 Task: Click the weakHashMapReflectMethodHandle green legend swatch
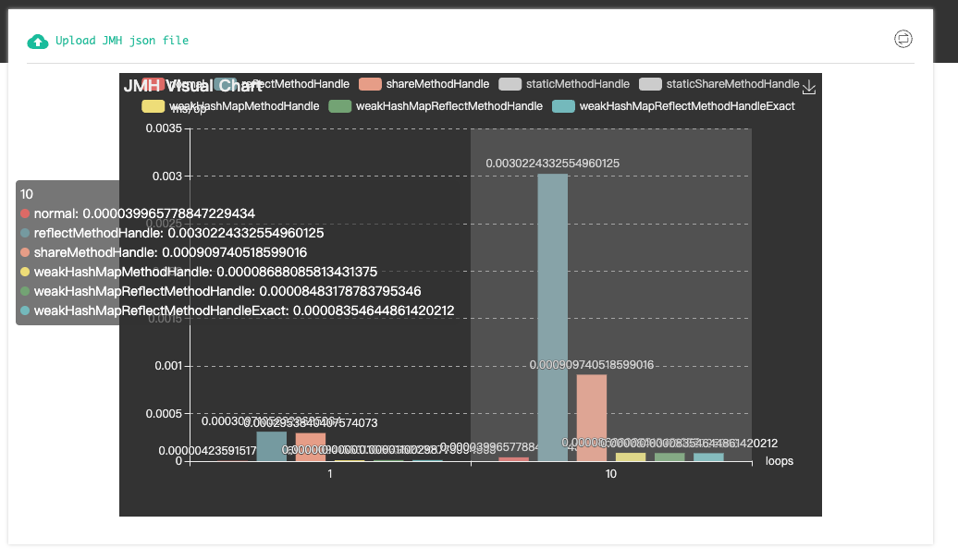[x=340, y=106]
